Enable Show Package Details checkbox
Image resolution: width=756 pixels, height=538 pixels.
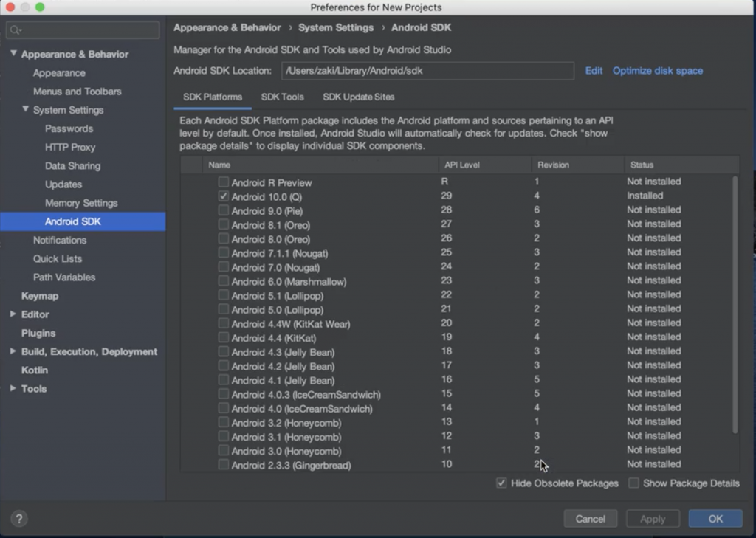633,483
